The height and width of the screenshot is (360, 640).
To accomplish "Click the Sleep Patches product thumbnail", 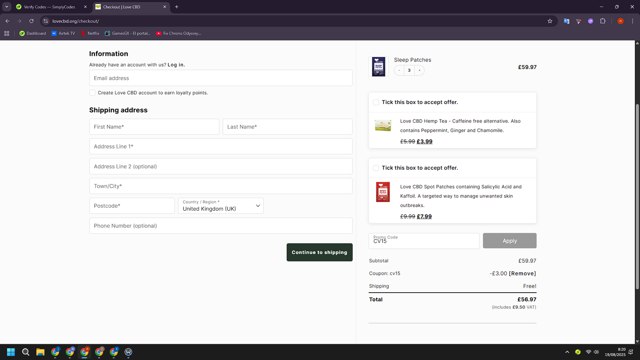I will (378, 67).
